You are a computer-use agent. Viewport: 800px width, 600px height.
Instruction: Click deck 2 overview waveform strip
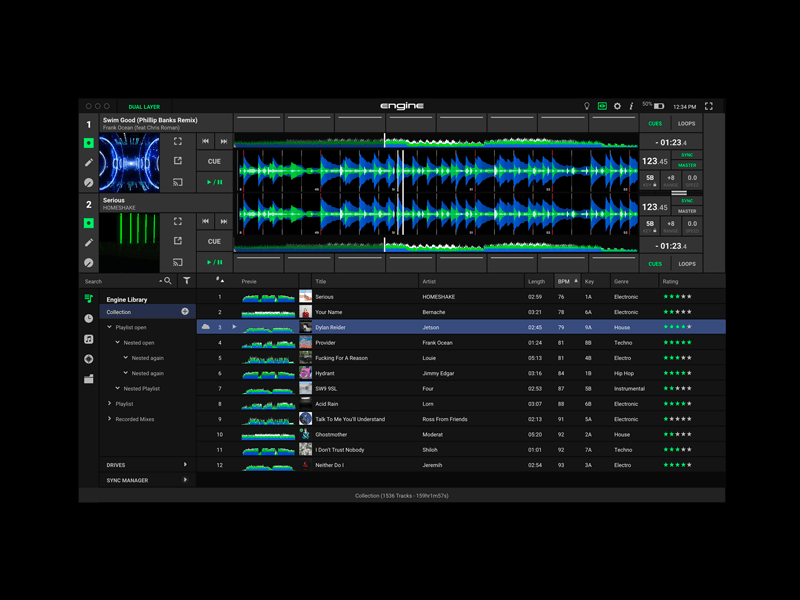[436, 246]
